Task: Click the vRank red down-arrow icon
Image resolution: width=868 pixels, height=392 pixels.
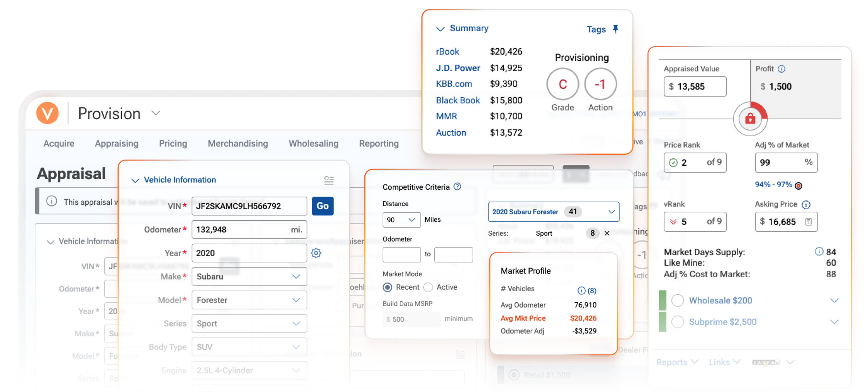Action: pyautogui.click(x=673, y=222)
